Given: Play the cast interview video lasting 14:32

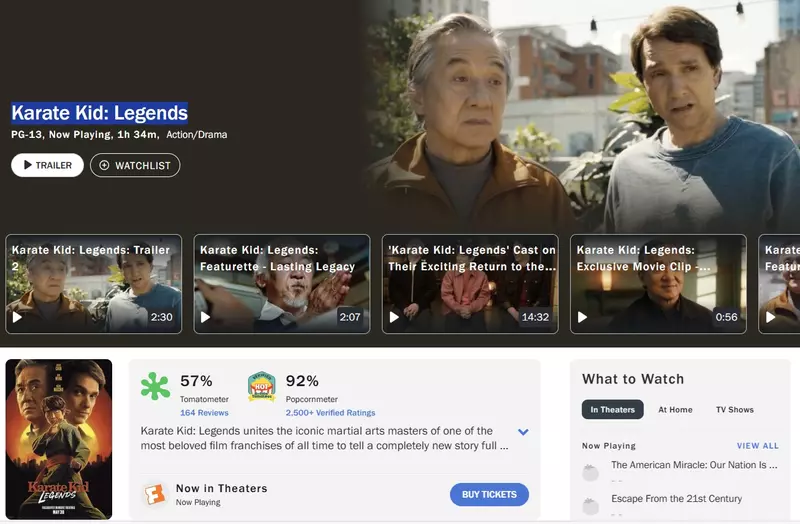Looking at the screenshot, I should (x=470, y=284).
